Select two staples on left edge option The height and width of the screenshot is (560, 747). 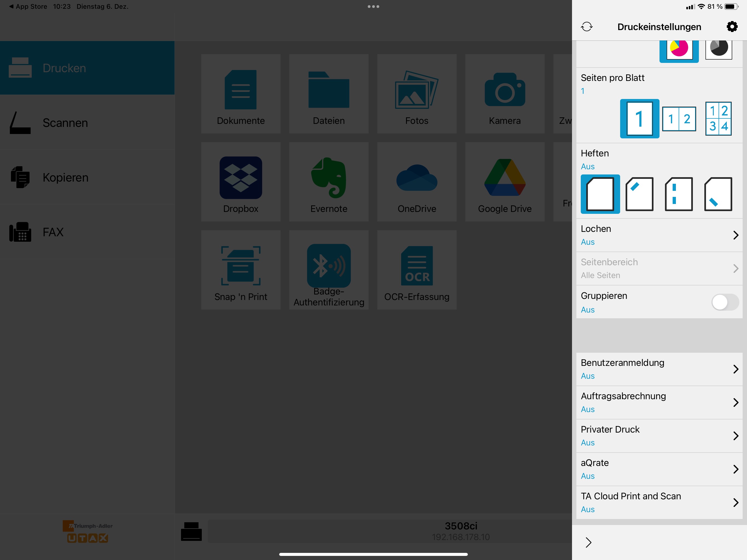point(679,194)
